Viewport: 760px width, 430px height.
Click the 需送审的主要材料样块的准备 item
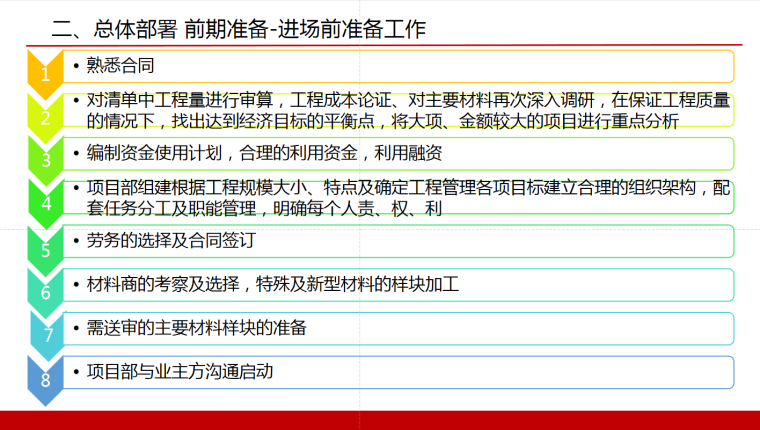[400, 328]
